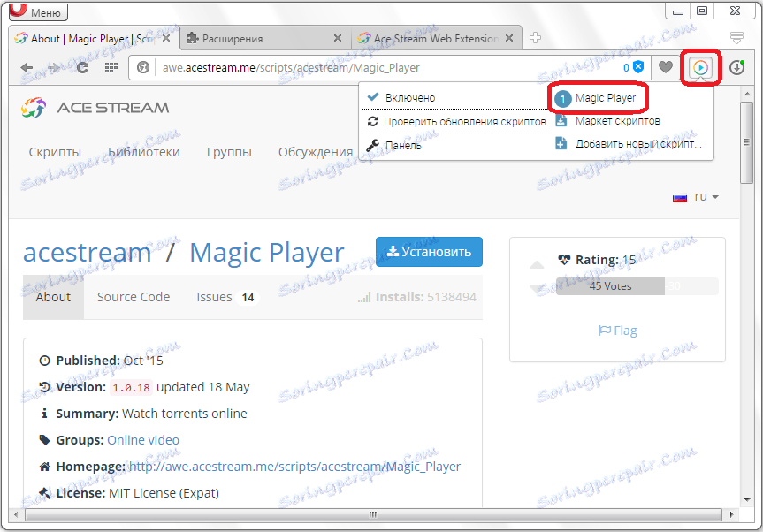Close the About Magic Player tab
This screenshot has width=763, height=532.
(x=166, y=38)
